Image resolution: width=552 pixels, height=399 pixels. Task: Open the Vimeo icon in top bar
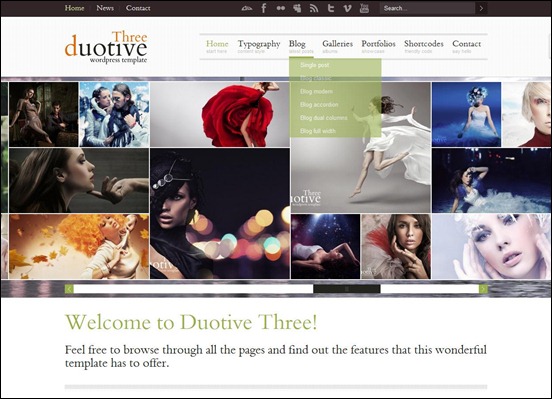coord(347,8)
